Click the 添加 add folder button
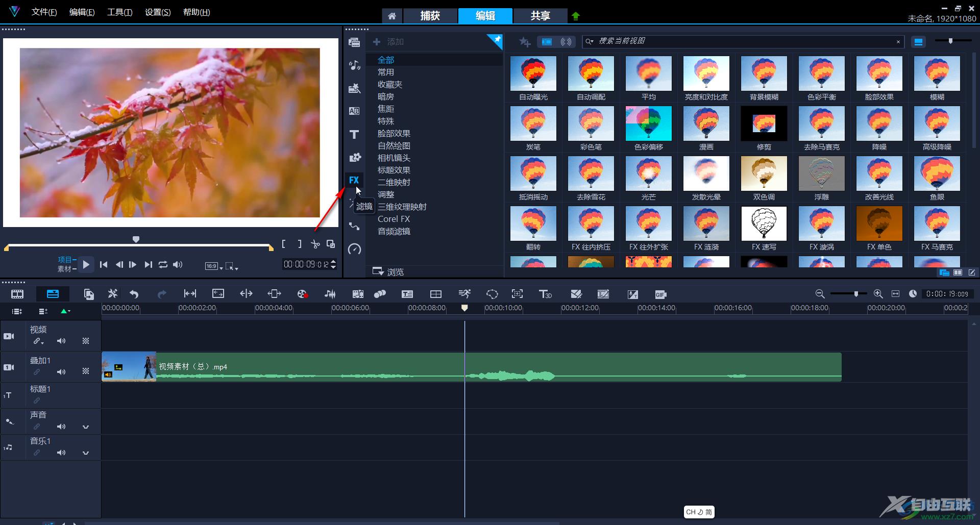Screen dimensions: 980x525 coord(388,42)
